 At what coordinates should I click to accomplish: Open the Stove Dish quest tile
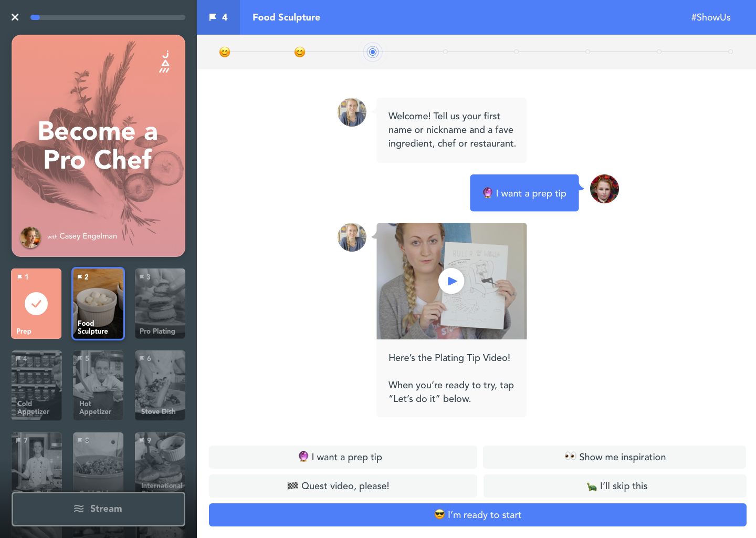(x=160, y=385)
